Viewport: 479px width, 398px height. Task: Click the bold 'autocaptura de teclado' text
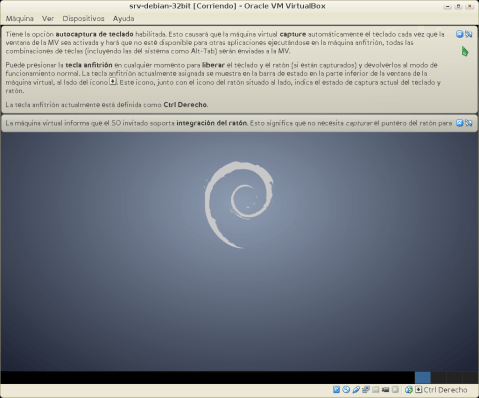(x=94, y=34)
